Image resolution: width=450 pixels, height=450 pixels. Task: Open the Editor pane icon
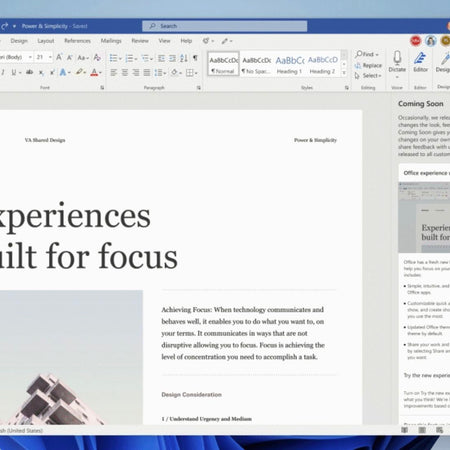pos(420,58)
